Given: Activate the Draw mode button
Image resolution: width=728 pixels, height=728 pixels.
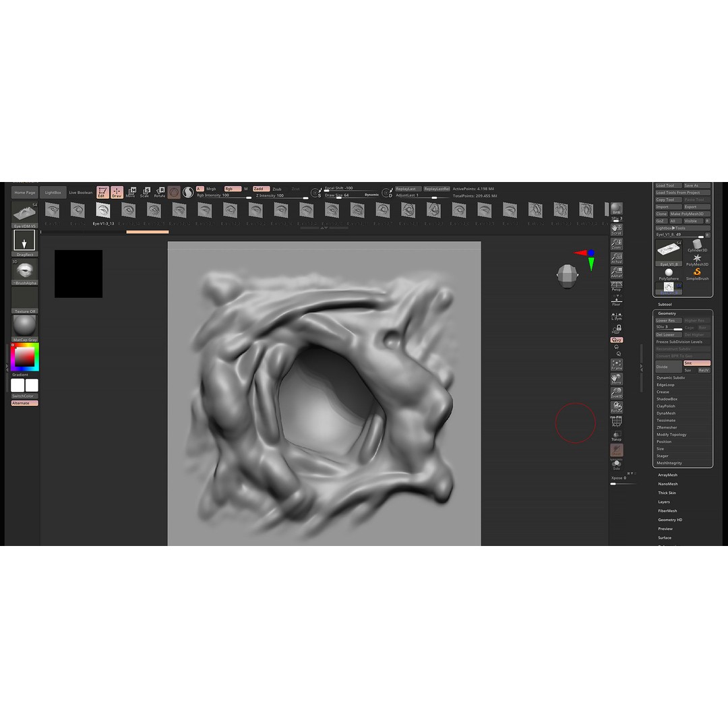Looking at the screenshot, I should pos(117,192).
